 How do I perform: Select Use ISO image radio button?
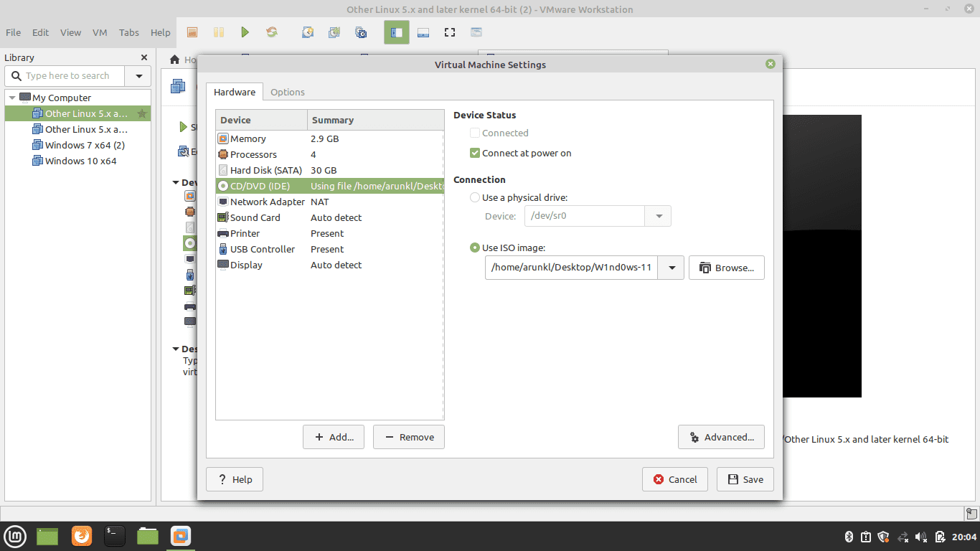[x=474, y=248]
